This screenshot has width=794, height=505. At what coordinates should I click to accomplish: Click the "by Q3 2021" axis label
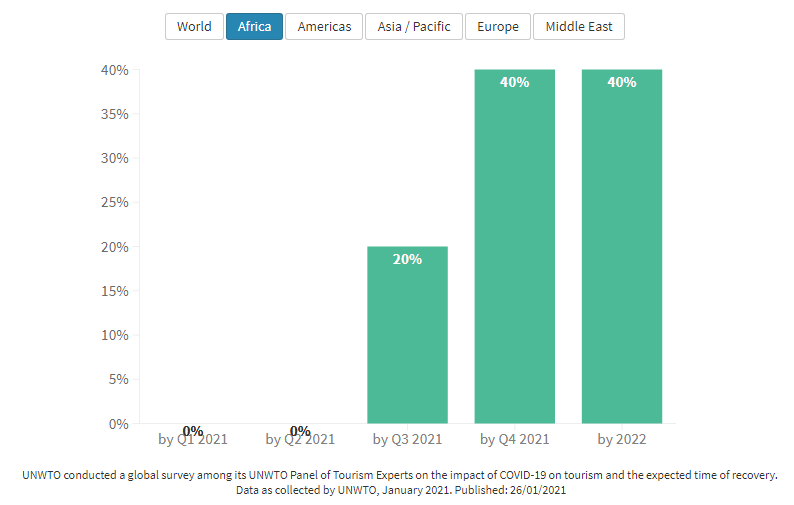[407, 439]
